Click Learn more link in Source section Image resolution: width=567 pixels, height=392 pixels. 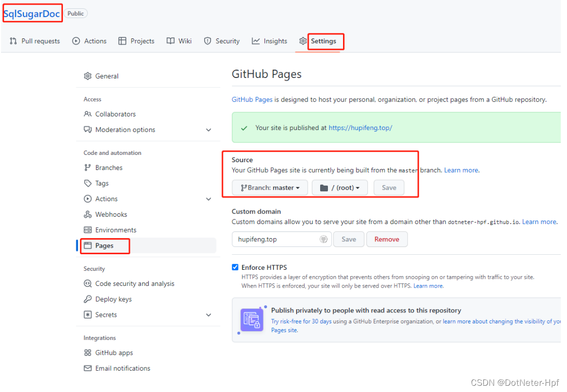click(461, 170)
